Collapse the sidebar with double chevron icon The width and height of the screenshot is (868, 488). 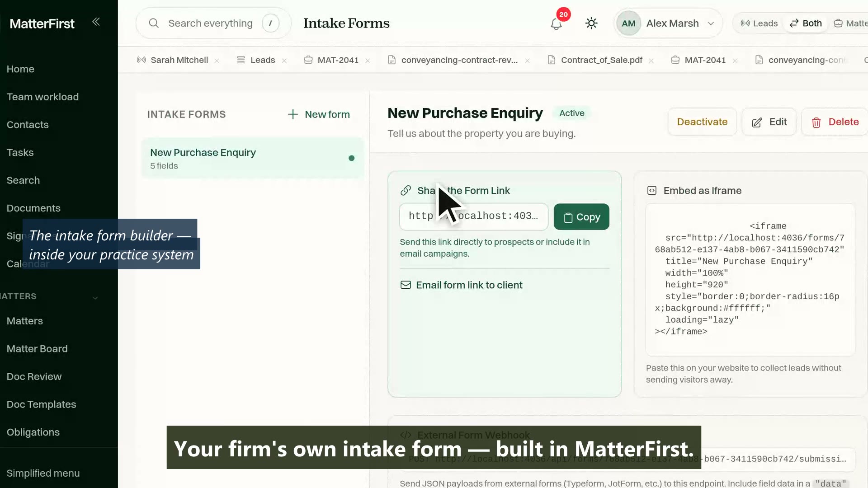click(x=96, y=22)
